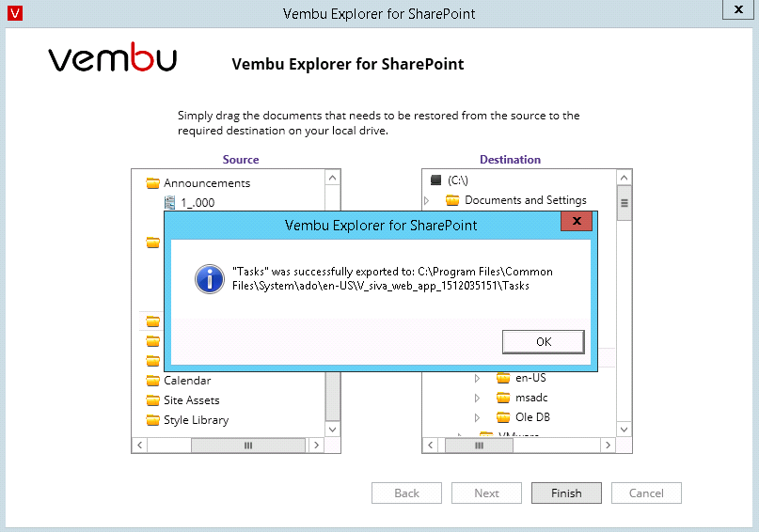Image resolution: width=759 pixels, height=532 pixels.
Task: Click Source pane scroll down arrow
Action: pos(333,429)
